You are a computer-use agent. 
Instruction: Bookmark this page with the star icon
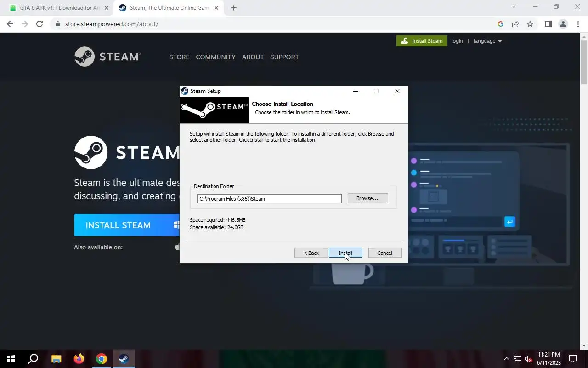tap(530, 24)
